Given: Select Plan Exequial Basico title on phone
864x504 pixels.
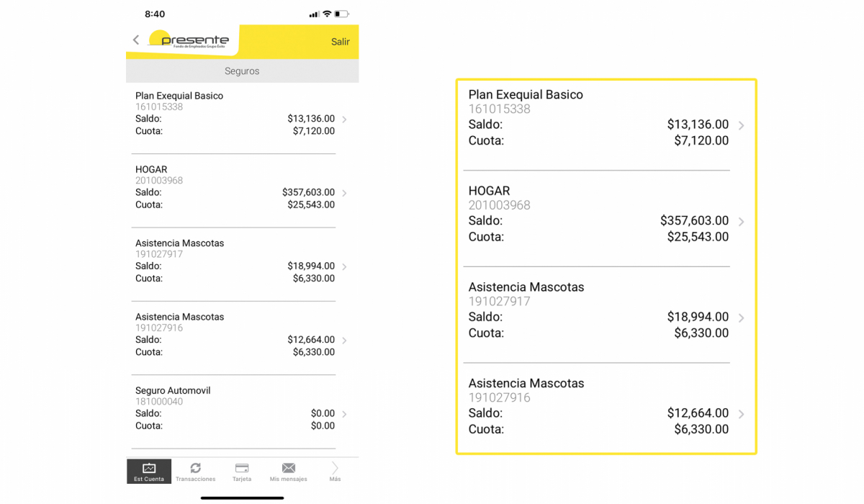Looking at the screenshot, I should (179, 96).
